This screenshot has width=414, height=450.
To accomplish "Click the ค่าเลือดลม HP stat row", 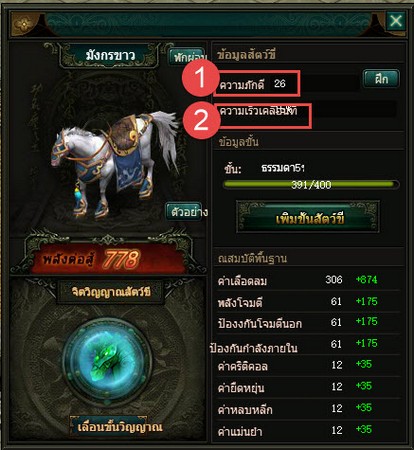I will click(308, 280).
